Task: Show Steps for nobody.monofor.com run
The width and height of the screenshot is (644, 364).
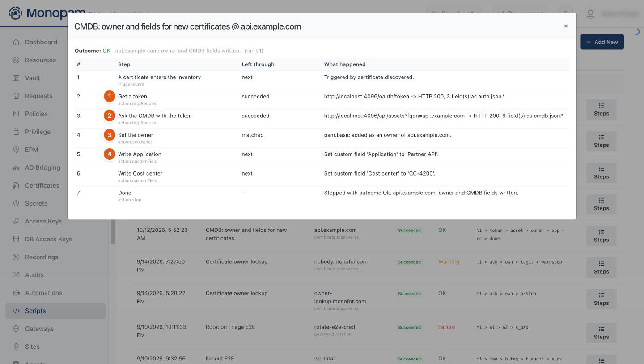Action: (x=601, y=268)
